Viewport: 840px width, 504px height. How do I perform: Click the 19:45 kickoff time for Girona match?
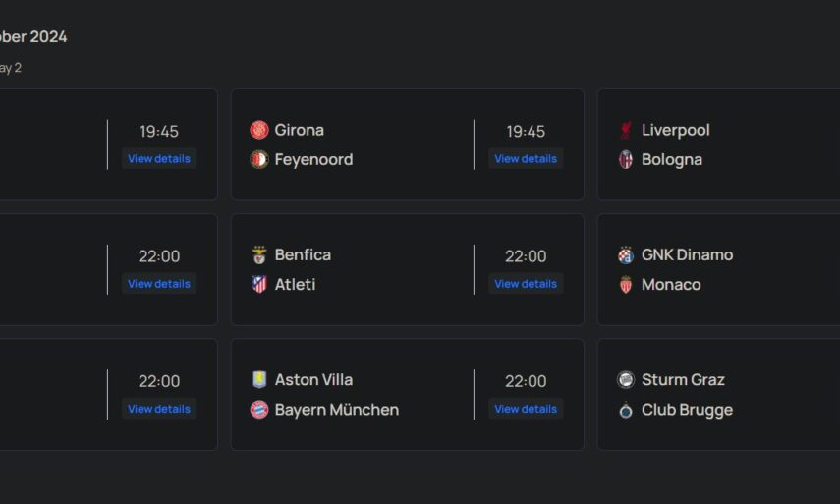526,131
